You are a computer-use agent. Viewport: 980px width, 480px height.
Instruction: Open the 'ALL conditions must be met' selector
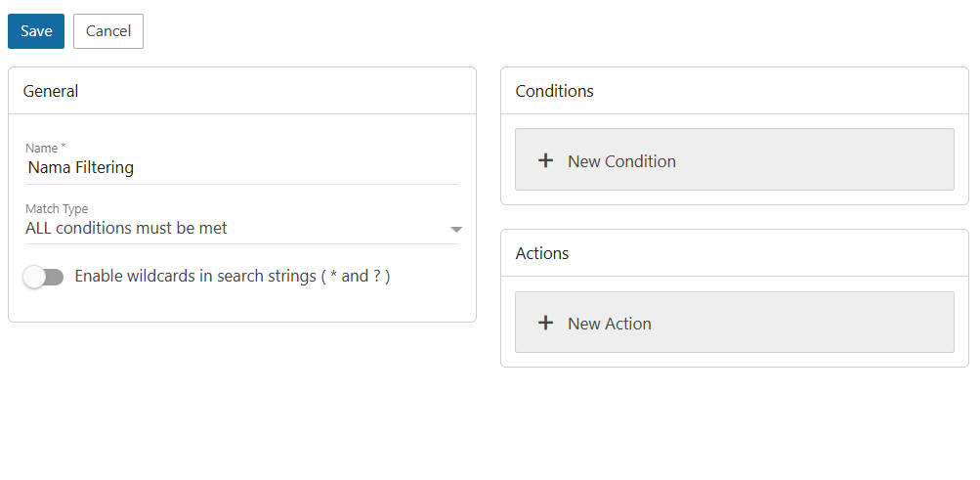(127, 229)
